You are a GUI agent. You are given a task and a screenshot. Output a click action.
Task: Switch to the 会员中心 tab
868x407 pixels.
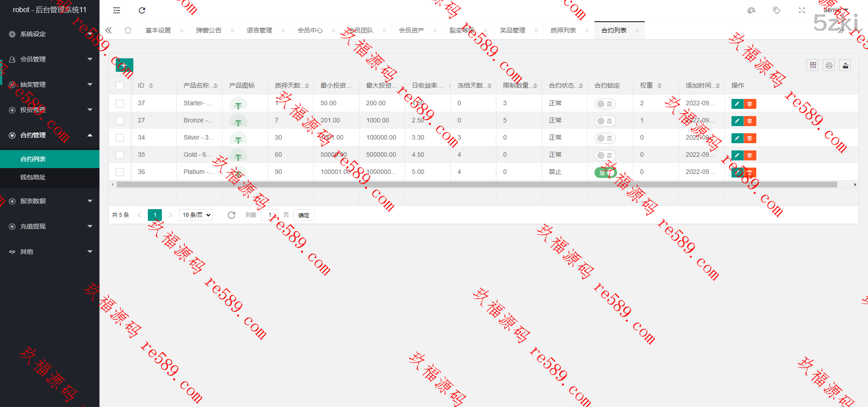(x=310, y=30)
